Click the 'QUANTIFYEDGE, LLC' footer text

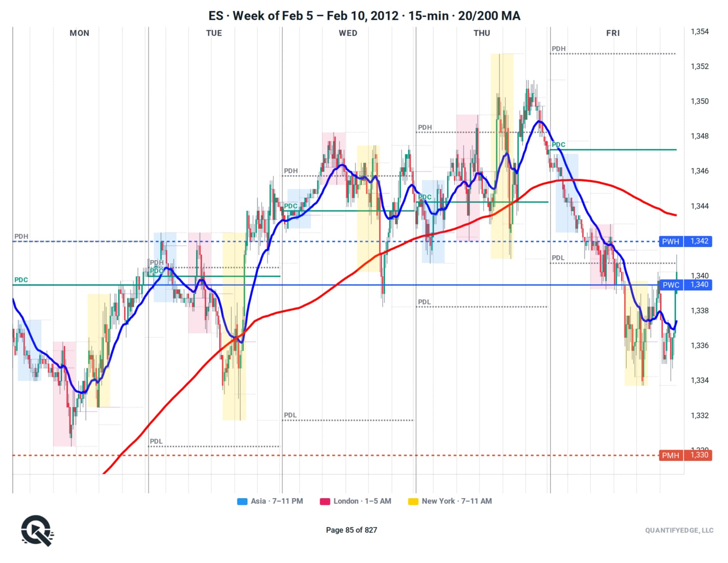tap(679, 531)
